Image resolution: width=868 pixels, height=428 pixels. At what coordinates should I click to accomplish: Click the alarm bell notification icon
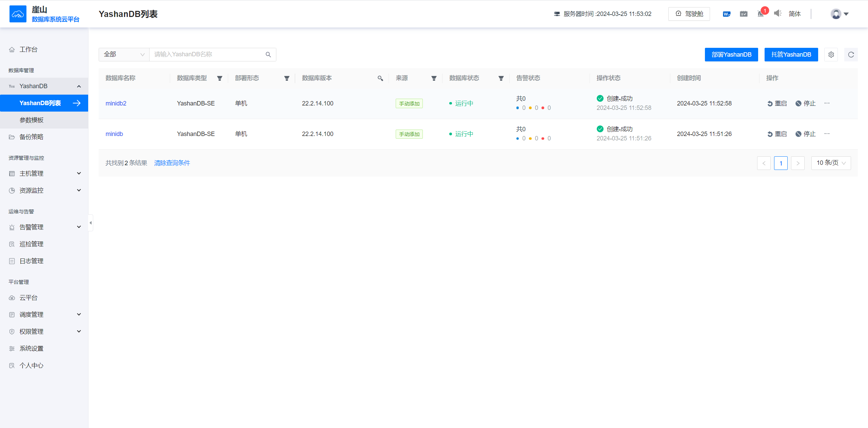click(761, 14)
